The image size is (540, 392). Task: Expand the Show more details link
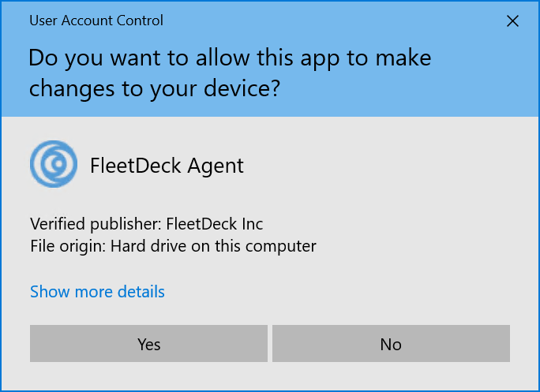(97, 292)
